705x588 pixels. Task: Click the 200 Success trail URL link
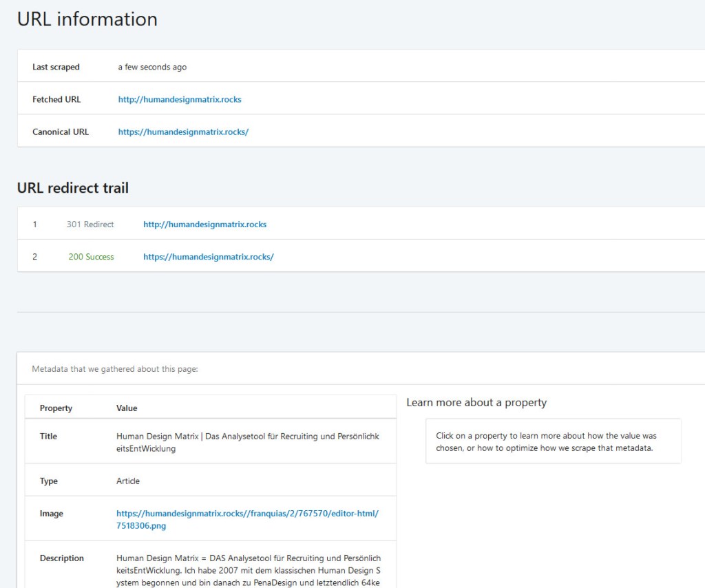point(208,256)
